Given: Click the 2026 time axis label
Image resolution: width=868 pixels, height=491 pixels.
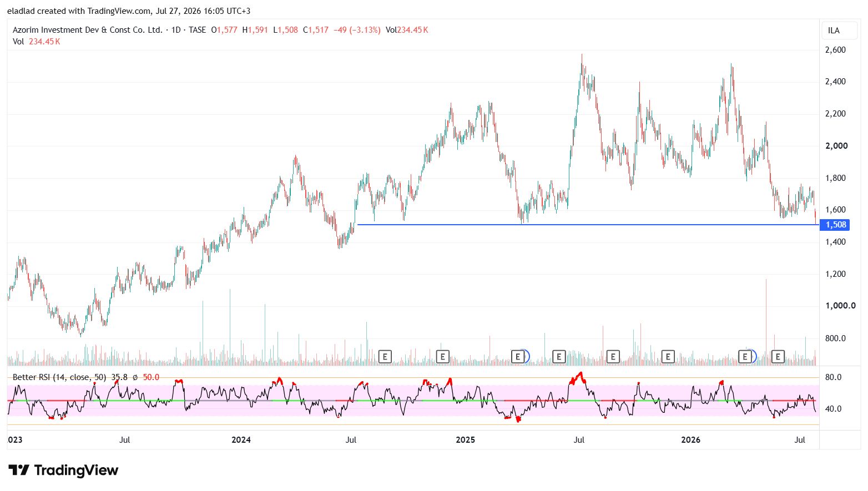Looking at the screenshot, I should click(x=690, y=440).
